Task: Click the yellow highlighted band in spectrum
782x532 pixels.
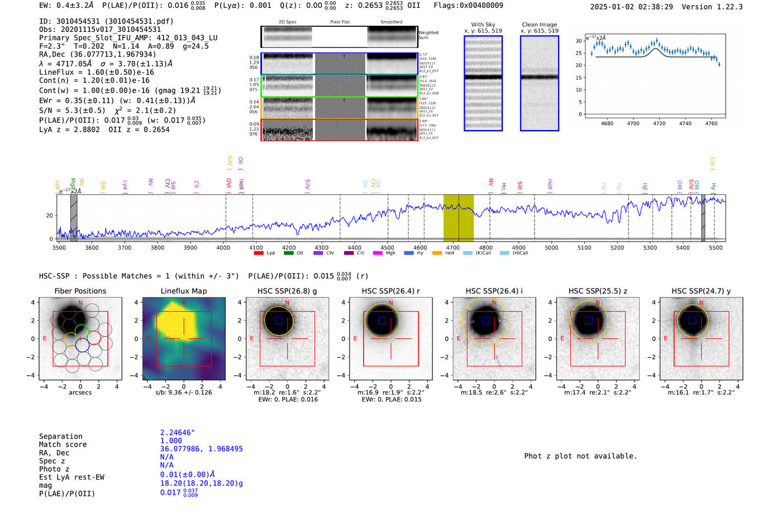Action: [459, 218]
